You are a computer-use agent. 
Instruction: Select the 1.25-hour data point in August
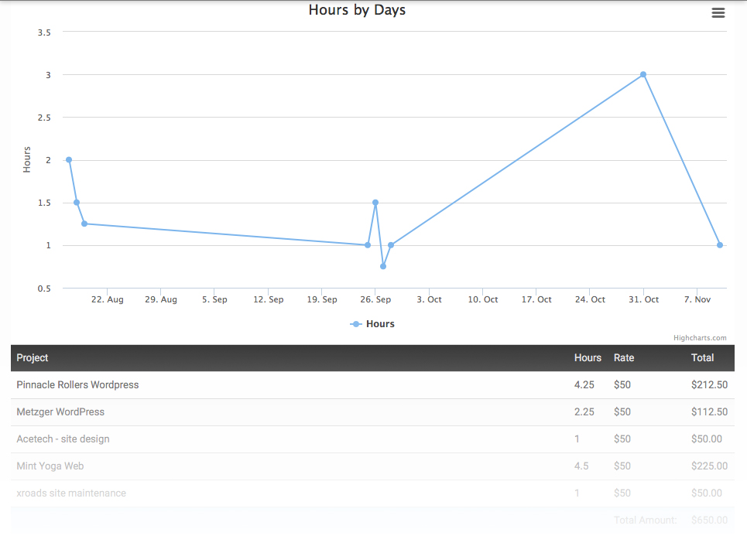point(84,224)
